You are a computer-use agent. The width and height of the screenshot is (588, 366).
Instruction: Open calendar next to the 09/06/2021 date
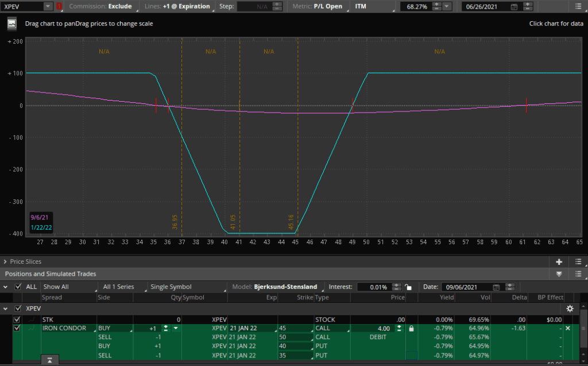coord(496,287)
